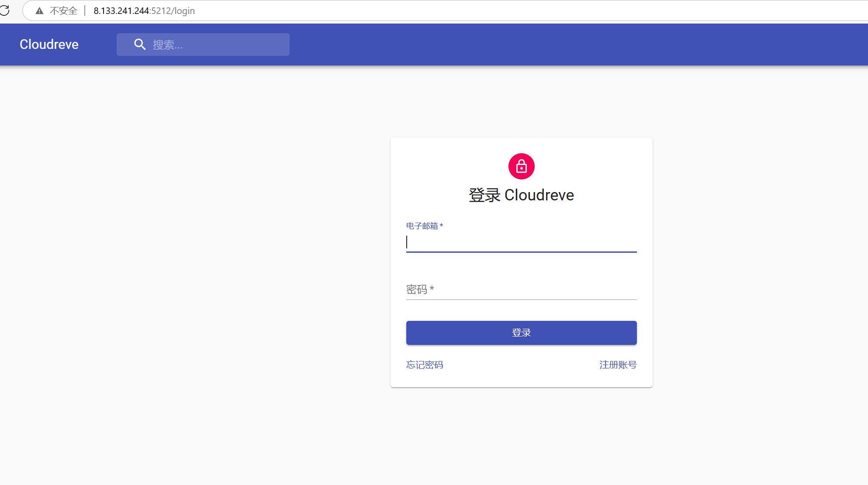Click the empty page background below the card

[521, 437]
